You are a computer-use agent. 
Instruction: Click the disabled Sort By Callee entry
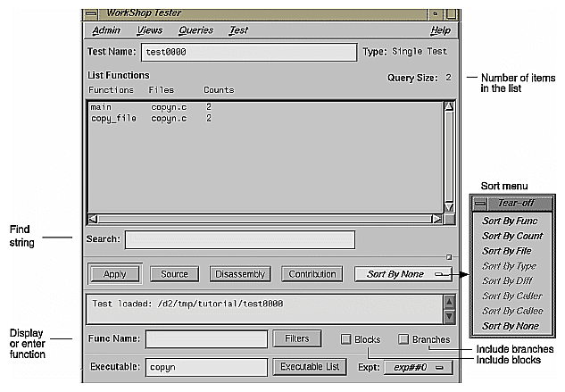[x=512, y=311]
